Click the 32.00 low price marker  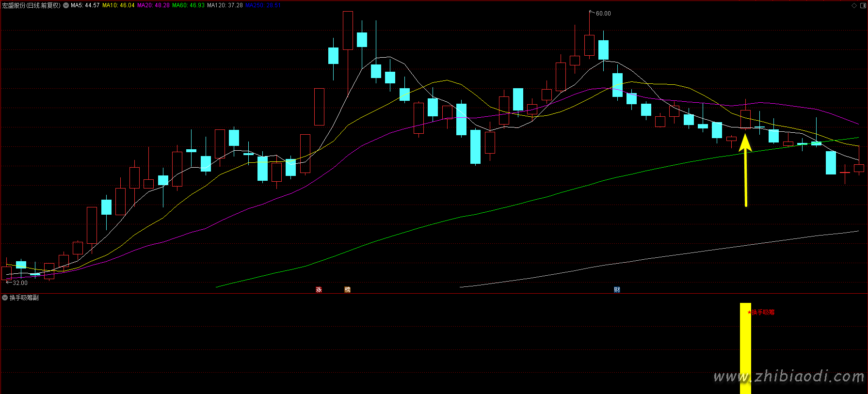[x=20, y=283]
